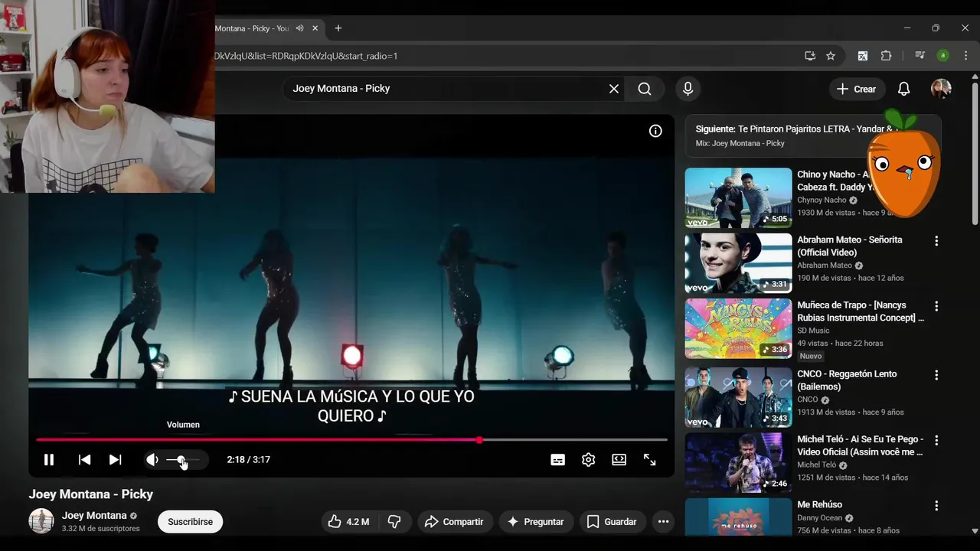The width and height of the screenshot is (980, 551).
Task: Open Muñeca de Trapo video thumbnail
Action: coord(738,329)
